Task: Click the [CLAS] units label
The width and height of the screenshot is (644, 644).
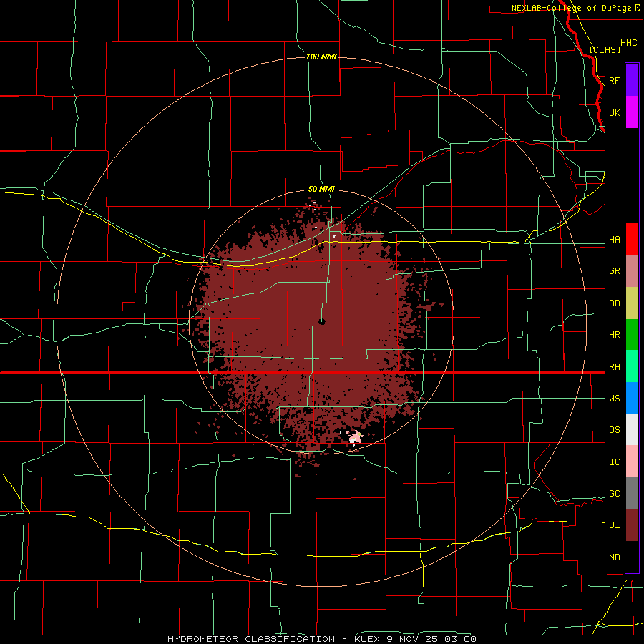Action: [605, 49]
